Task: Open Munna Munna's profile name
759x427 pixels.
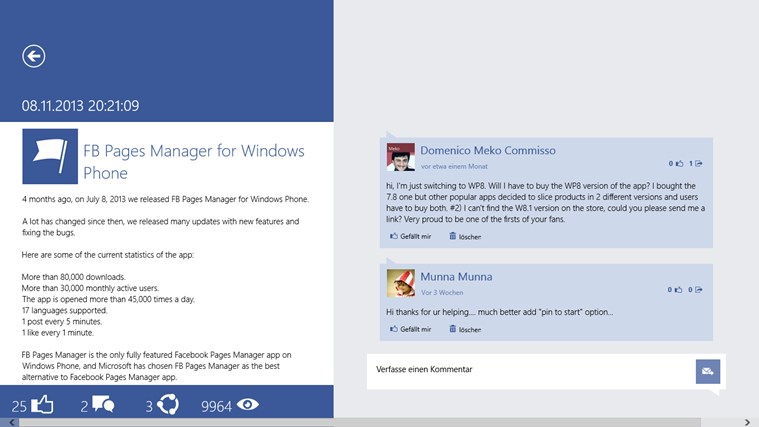Action: [456, 277]
